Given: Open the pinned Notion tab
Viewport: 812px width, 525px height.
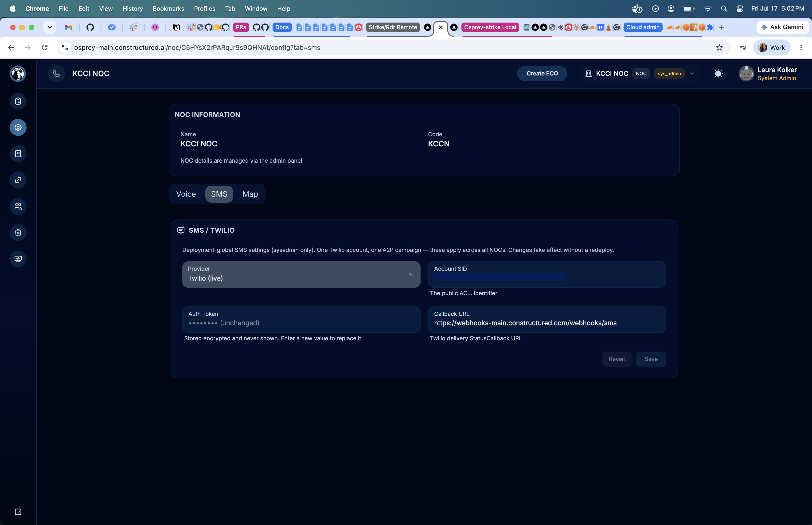Looking at the screenshot, I should tap(176, 27).
